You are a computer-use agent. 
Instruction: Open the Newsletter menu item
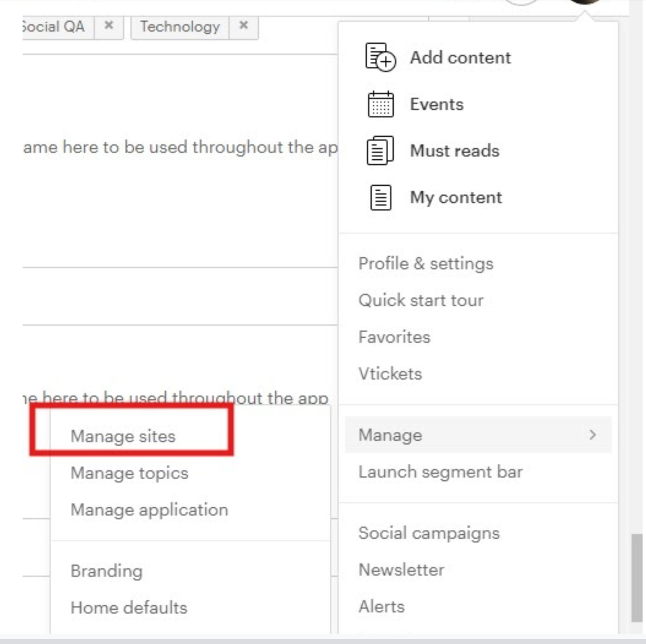[x=401, y=570]
